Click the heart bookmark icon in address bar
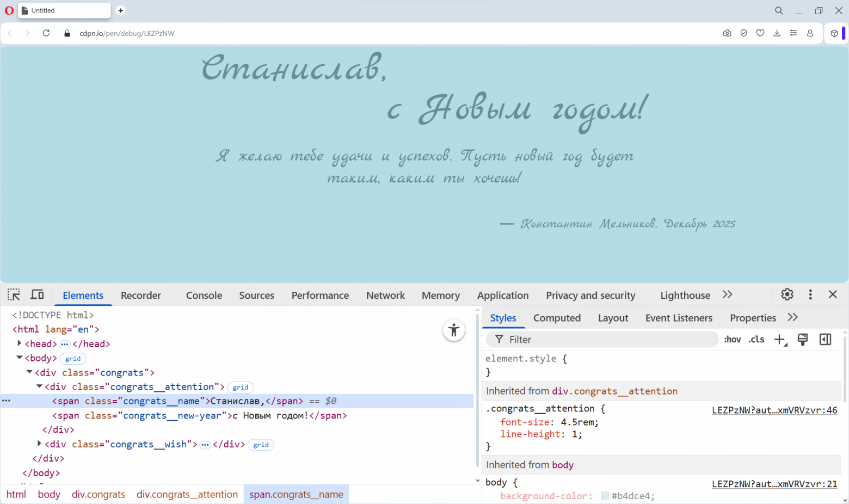849x504 pixels. pyautogui.click(x=760, y=33)
